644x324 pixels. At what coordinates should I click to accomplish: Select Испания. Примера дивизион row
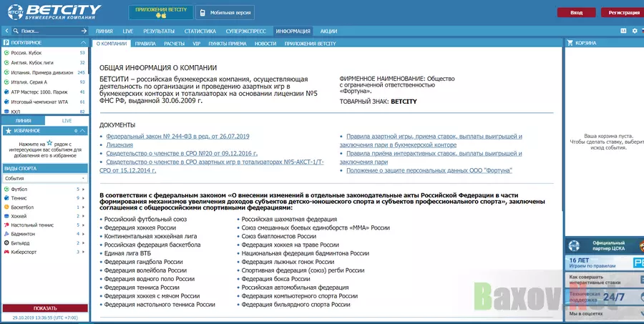click(44, 73)
